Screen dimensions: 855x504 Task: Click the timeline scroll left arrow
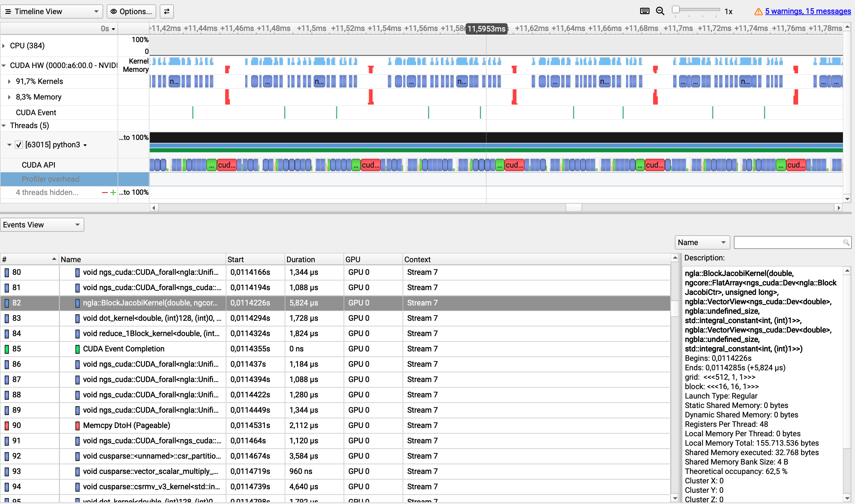154,207
